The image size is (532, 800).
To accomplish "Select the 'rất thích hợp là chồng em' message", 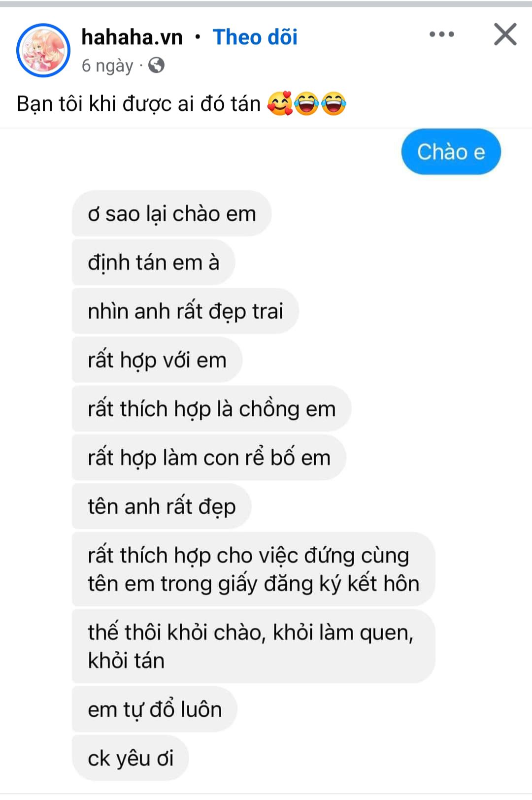I will (211, 408).
